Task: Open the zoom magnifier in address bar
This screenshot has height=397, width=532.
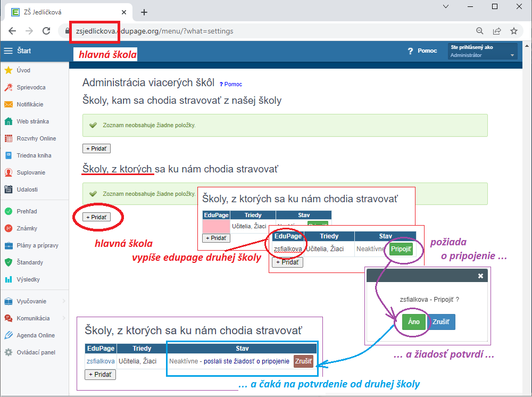Action: 480,31
